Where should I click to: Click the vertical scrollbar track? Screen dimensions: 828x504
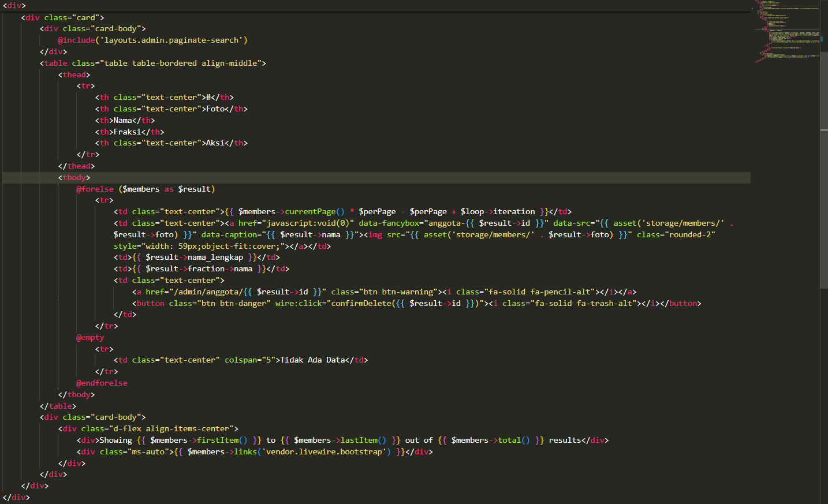click(824, 231)
